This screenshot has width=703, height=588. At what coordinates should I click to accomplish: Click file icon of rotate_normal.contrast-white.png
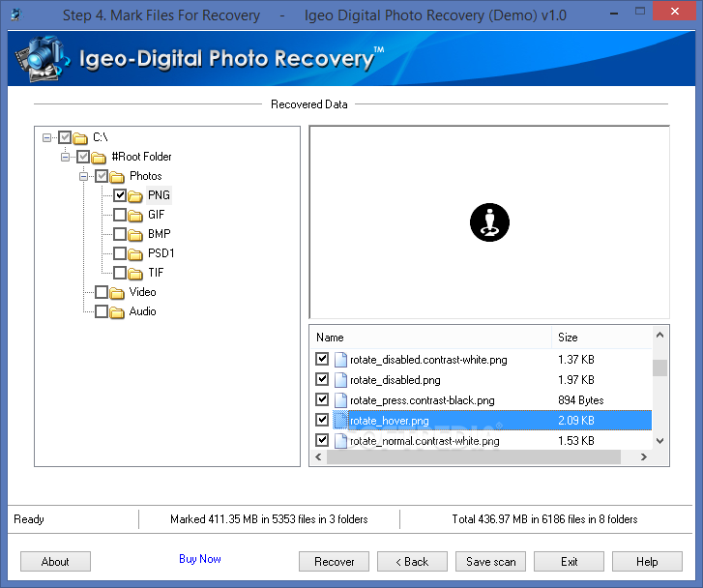point(340,440)
